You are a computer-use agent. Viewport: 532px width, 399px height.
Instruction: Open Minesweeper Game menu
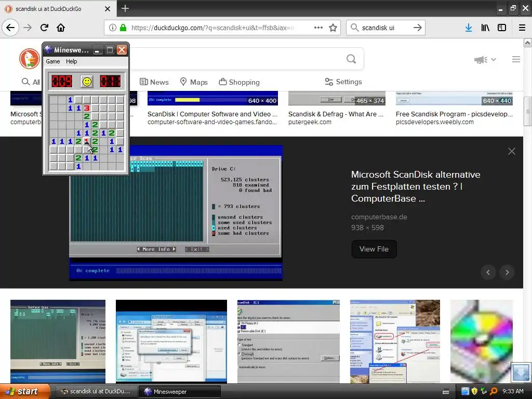[53, 61]
